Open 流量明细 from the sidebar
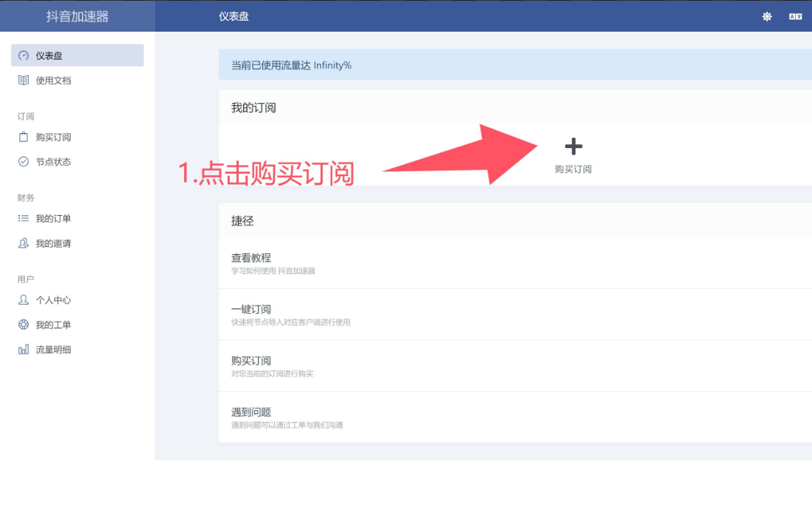 77,349
